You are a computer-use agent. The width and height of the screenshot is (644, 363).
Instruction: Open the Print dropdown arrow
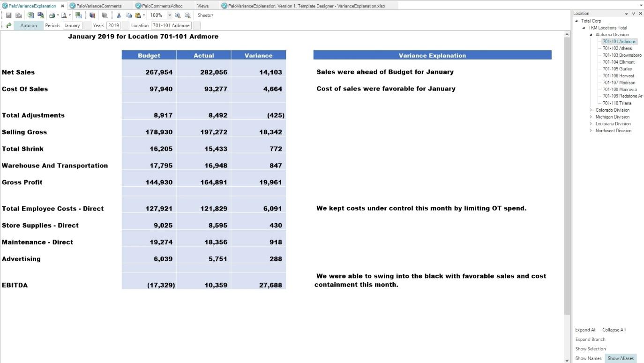point(58,15)
